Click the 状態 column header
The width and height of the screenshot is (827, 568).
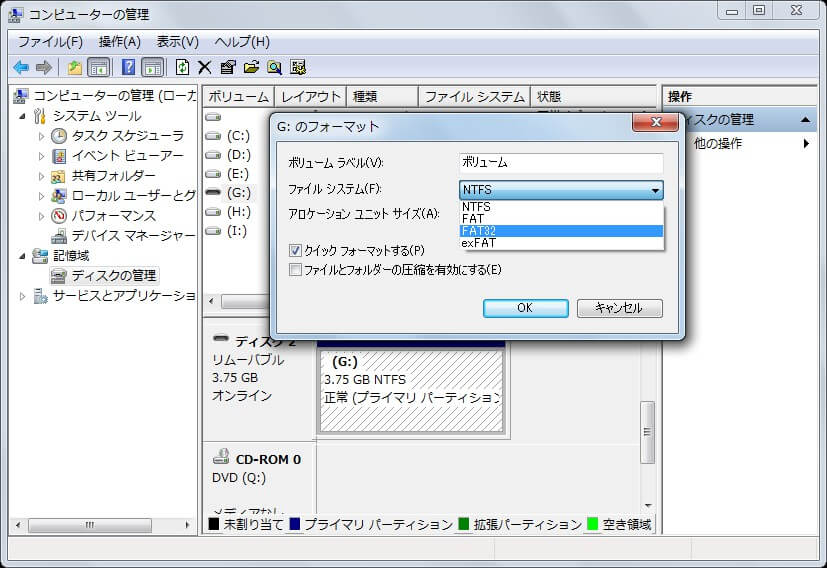coord(594,97)
